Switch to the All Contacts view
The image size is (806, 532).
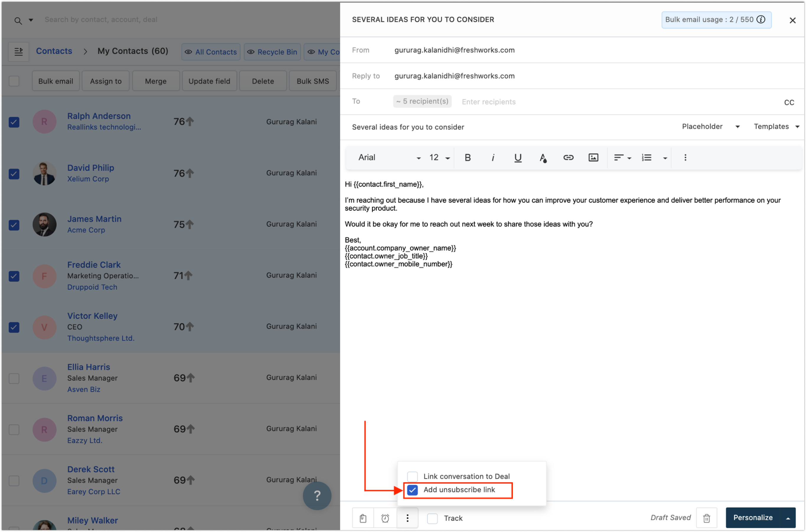[x=211, y=52]
